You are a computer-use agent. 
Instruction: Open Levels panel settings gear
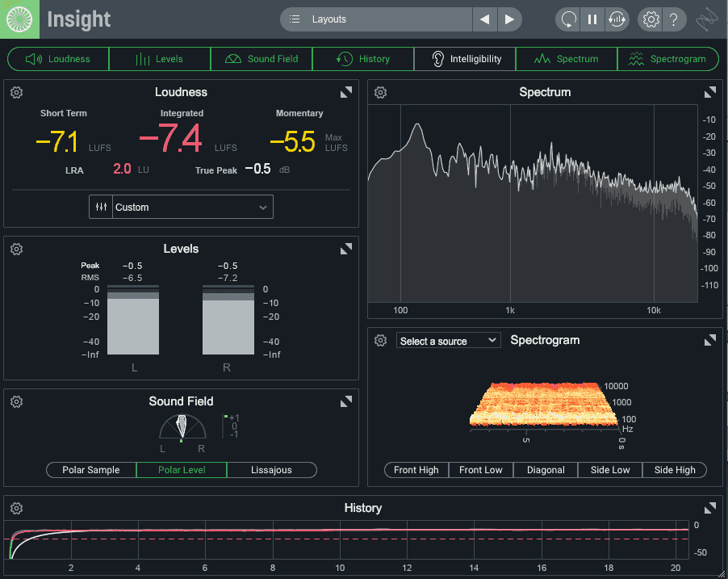[x=17, y=249]
